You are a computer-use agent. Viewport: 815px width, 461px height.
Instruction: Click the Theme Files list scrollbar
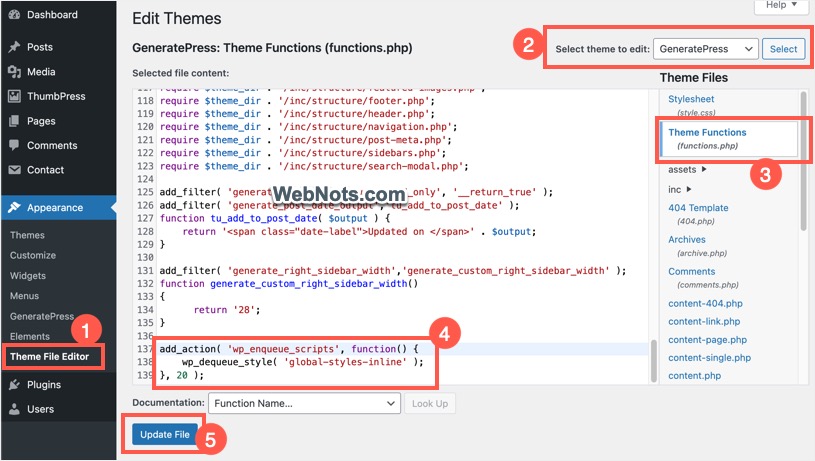pos(804,160)
